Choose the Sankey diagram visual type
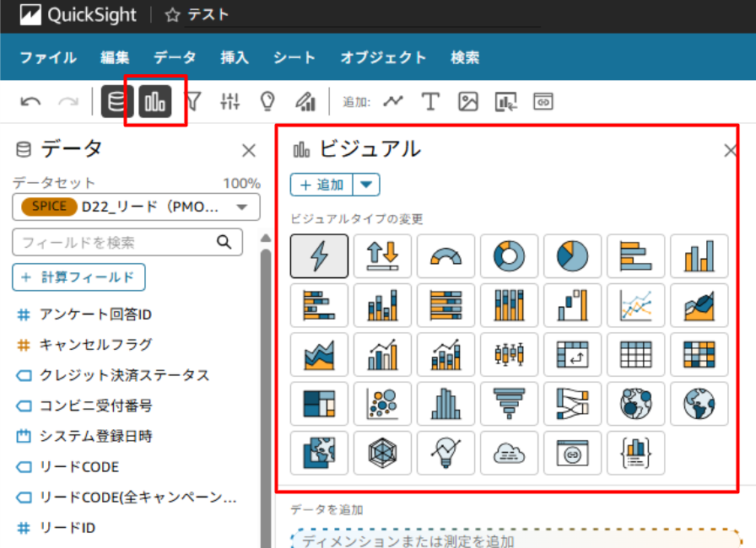Screen dimensions: 756x548 (572, 404)
